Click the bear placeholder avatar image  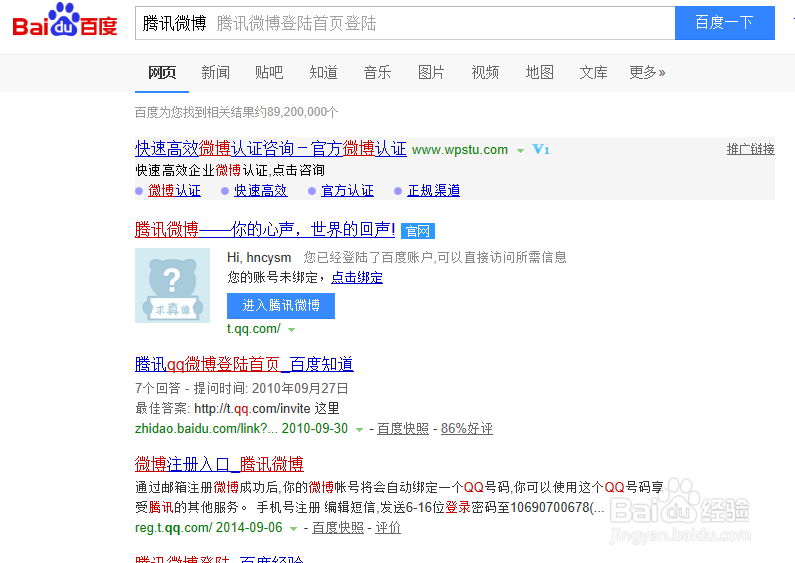point(172,286)
